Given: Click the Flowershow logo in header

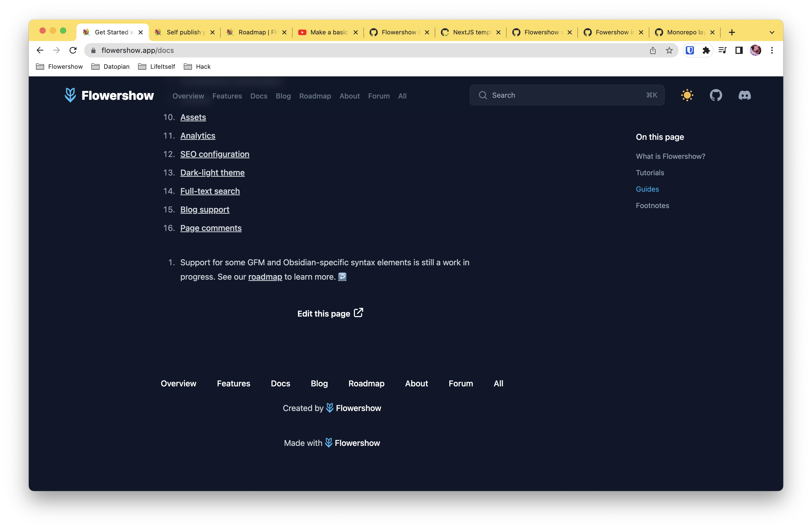Looking at the screenshot, I should tap(109, 95).
